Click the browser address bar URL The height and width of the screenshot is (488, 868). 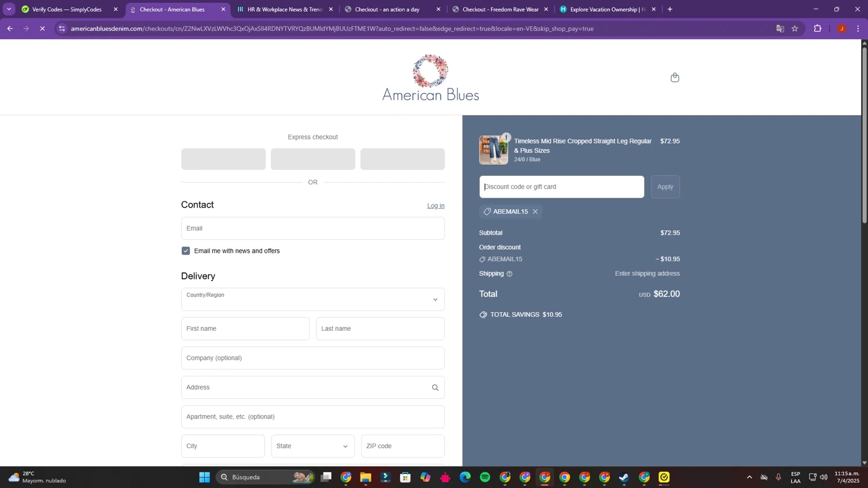(332, 28)
